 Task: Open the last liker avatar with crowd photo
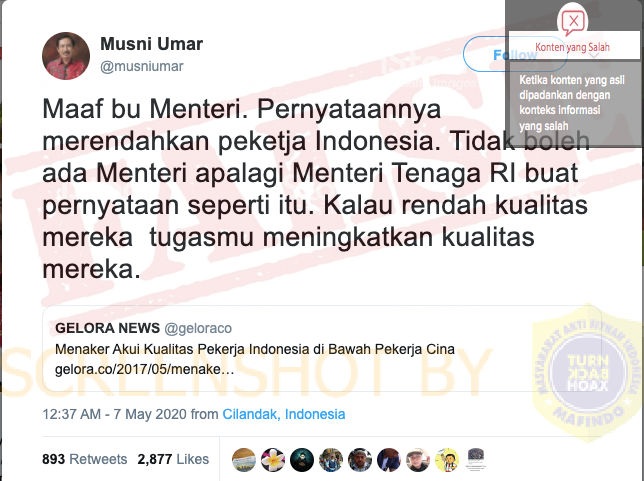tap(476, 458)
